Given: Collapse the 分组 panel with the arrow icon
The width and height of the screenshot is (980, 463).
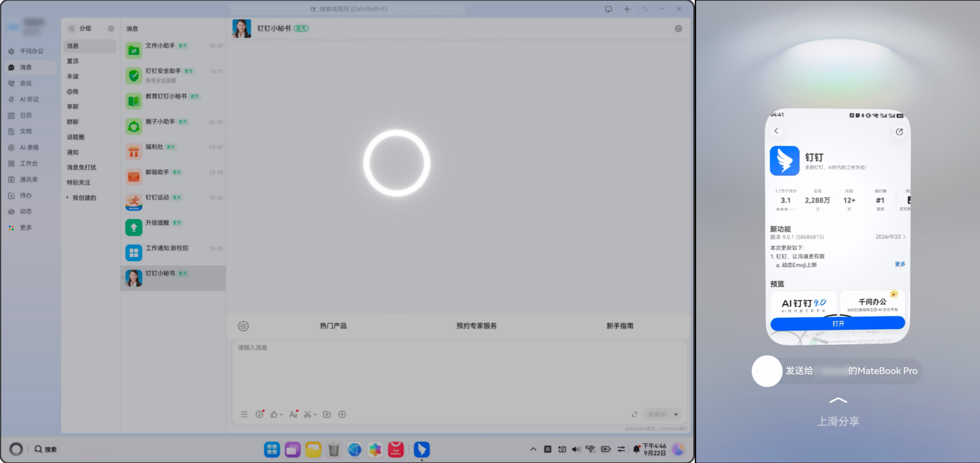Looking at the screenshot, I should [71, 29].
